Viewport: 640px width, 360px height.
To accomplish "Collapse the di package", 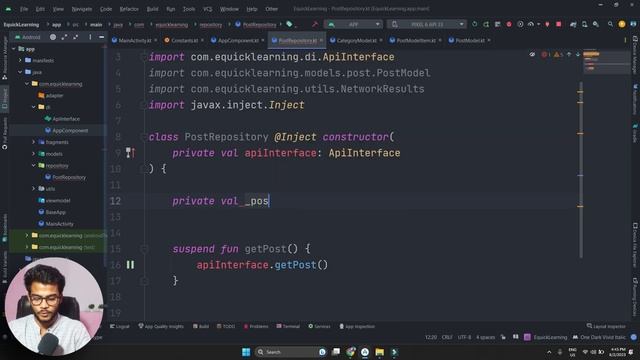I will tap(33, 107).
